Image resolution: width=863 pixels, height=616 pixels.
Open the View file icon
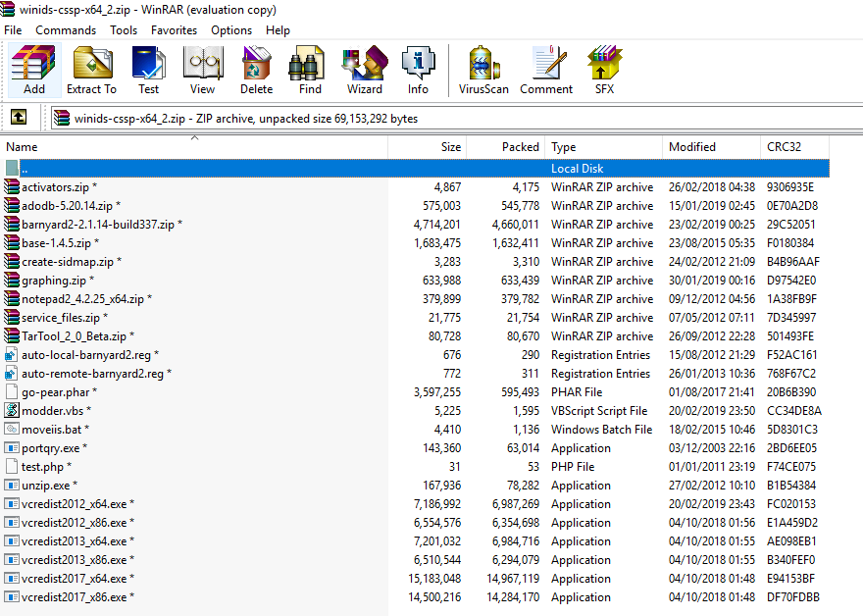202,69
